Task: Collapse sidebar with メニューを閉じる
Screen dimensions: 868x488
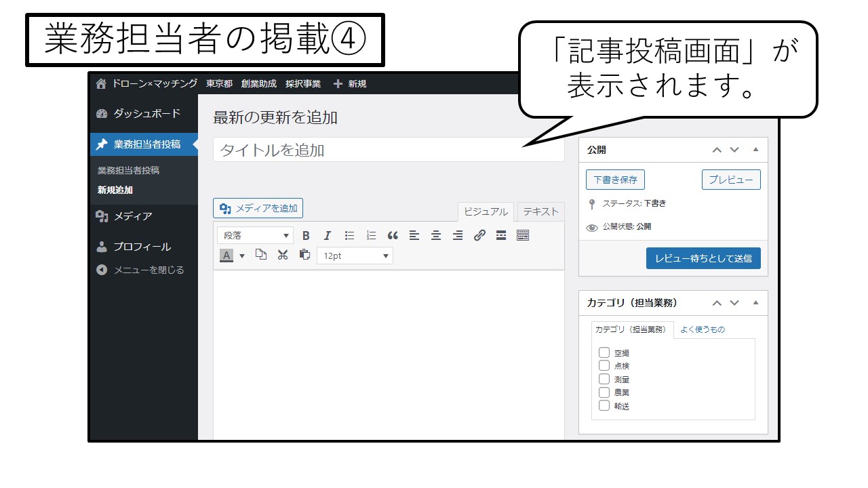Action: (x=144, y=270)
